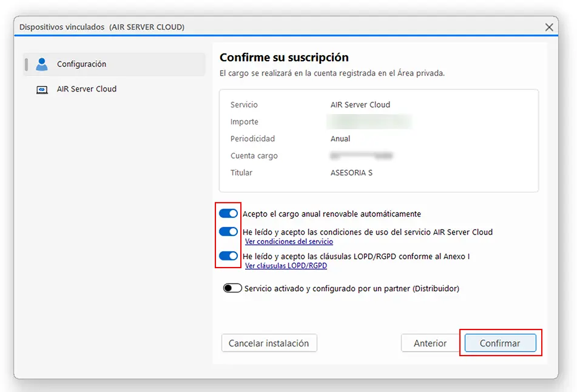577x392 pixels.
Task: Toggle the service usage conditions acceptance switch
Action: [x=229, y=232]
